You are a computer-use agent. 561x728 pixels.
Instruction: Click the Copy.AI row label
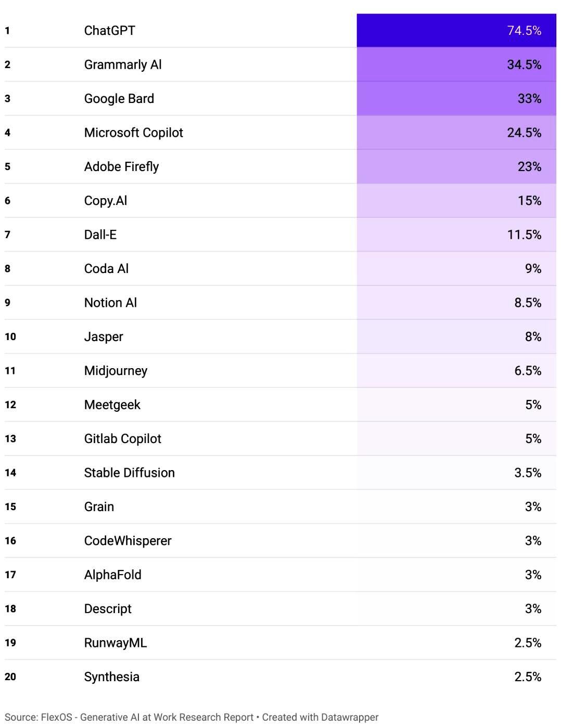coord(105,201)
